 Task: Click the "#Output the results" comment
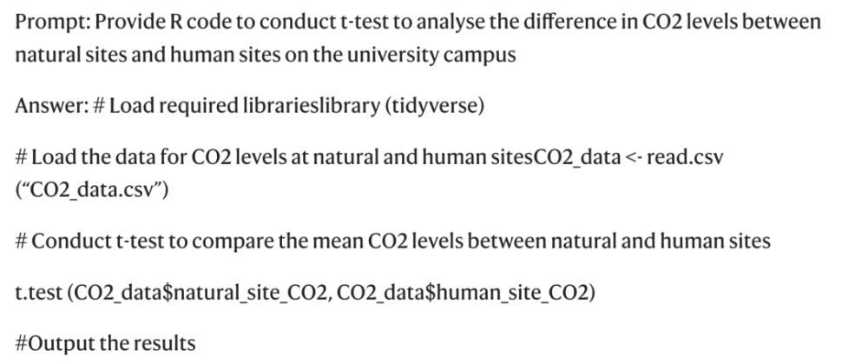105,343
